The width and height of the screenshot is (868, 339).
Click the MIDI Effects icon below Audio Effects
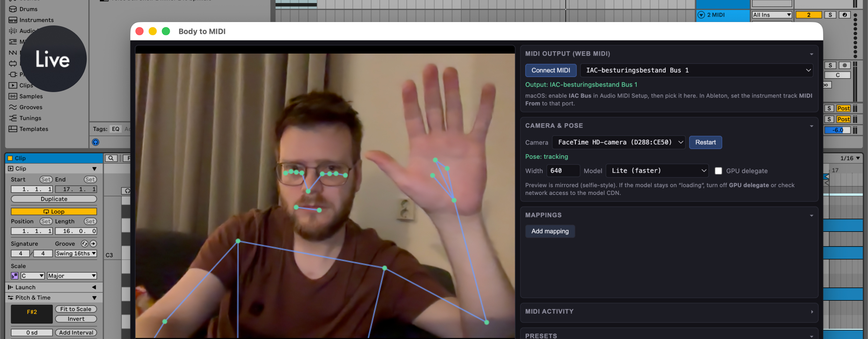[13, 42]
